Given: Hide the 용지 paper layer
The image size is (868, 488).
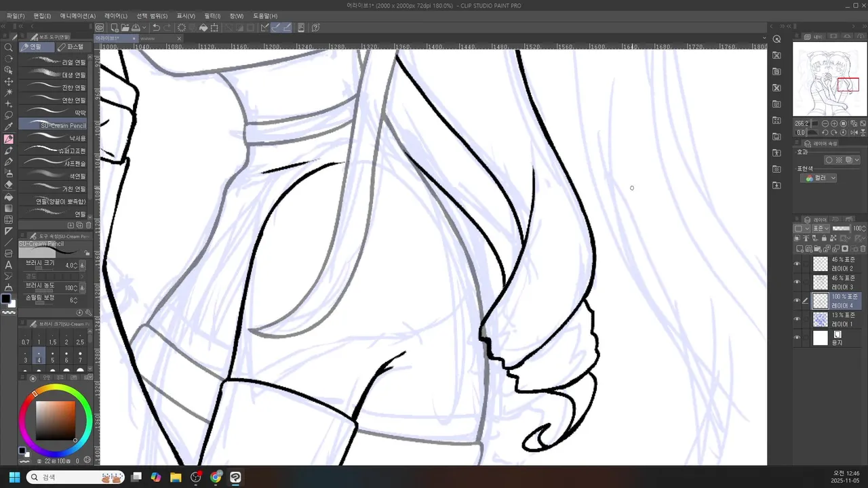Looking at the screenshot, I should tap(797, 338).
